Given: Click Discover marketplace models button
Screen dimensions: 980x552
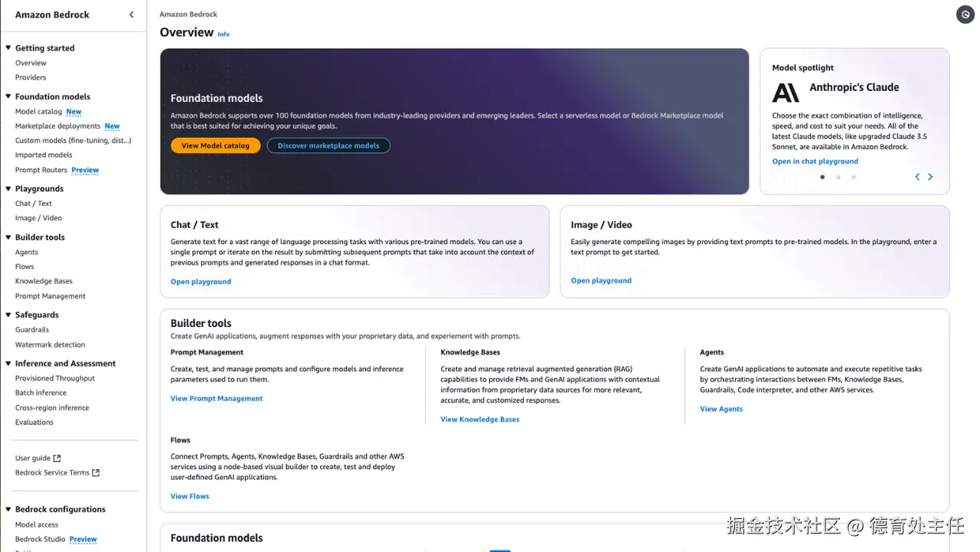Looking at the screenshot, I should [x=328, y=145].
